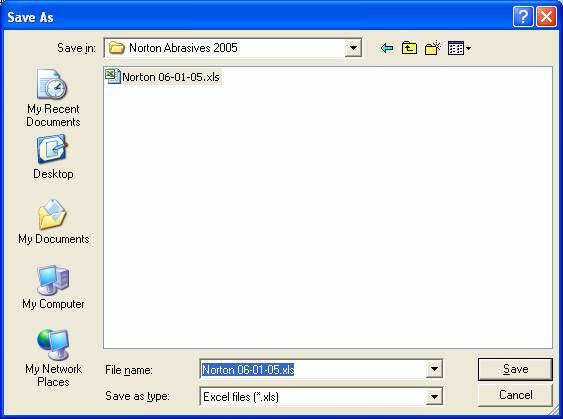Open the Save as type dropdown
563x419 pixels.
tap(434, 396)
